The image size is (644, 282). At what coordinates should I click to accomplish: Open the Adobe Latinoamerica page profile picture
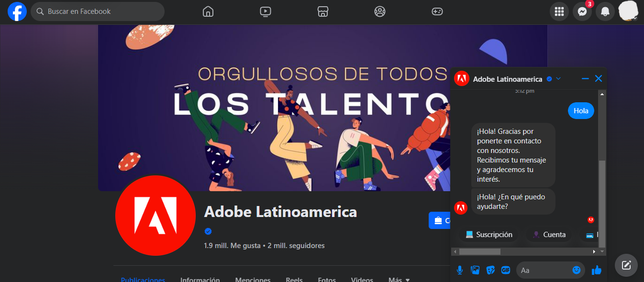point(155,216)
